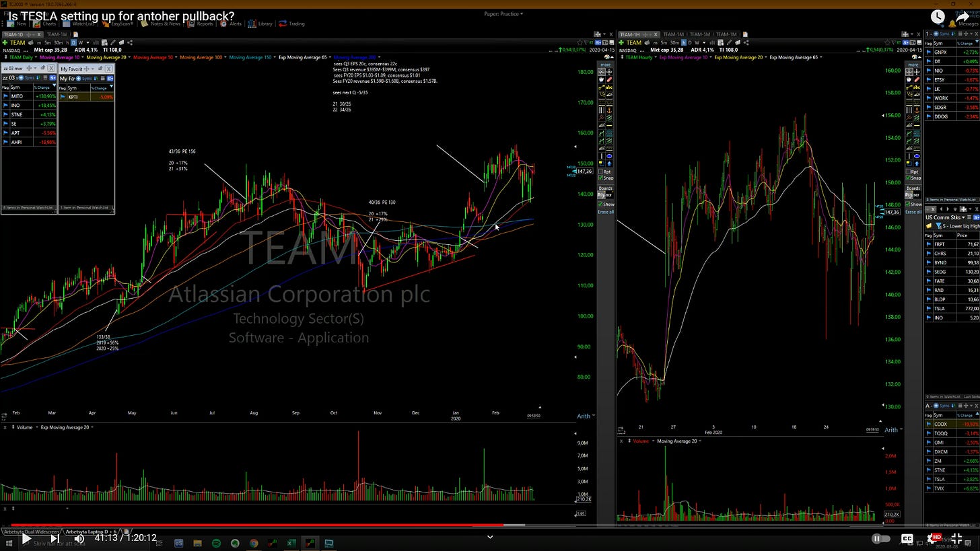The image size is (980, 551).
Task: Open video quality settings gear
Action: [x=935, y=538]
